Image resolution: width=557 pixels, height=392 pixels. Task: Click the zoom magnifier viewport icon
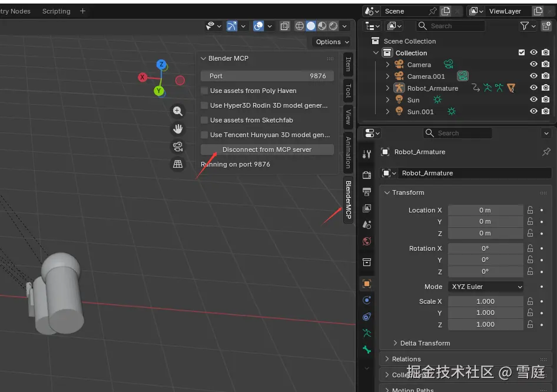point(177,111)
